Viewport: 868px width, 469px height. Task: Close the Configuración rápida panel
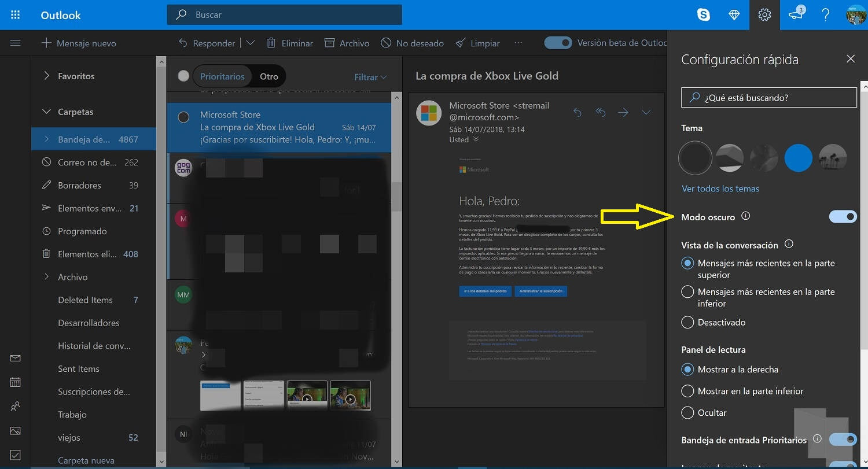tap(851, 59)
